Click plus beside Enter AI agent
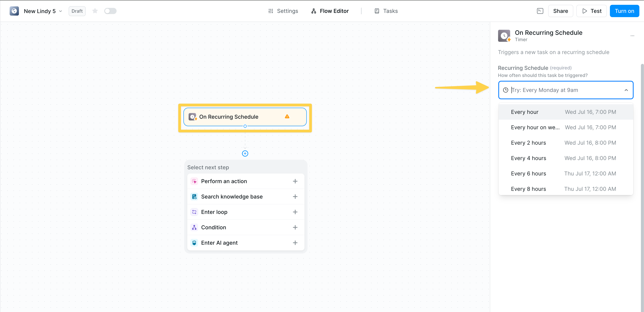 tap(295, 243)
